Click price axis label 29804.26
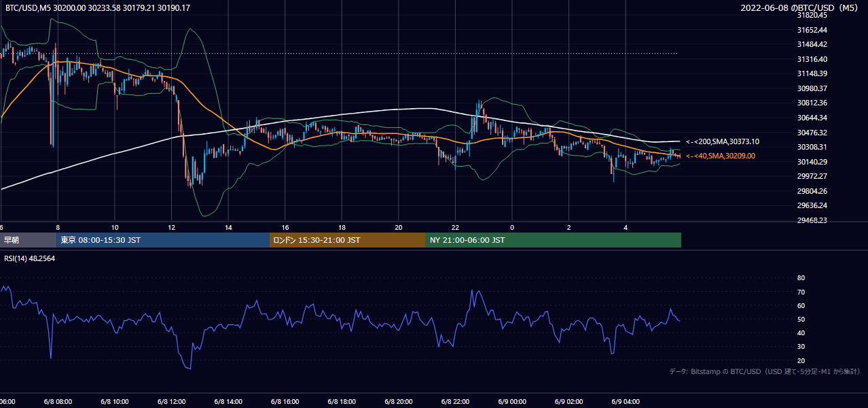Viewport: 868px width, 408px height. coord(812,190)
